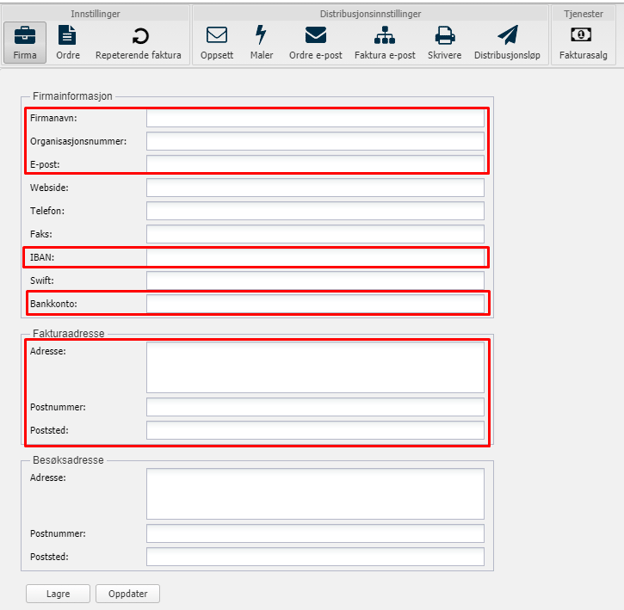Click the E-post text field
Viewport: 624px width, 610px height.
[x=315, y=164]
